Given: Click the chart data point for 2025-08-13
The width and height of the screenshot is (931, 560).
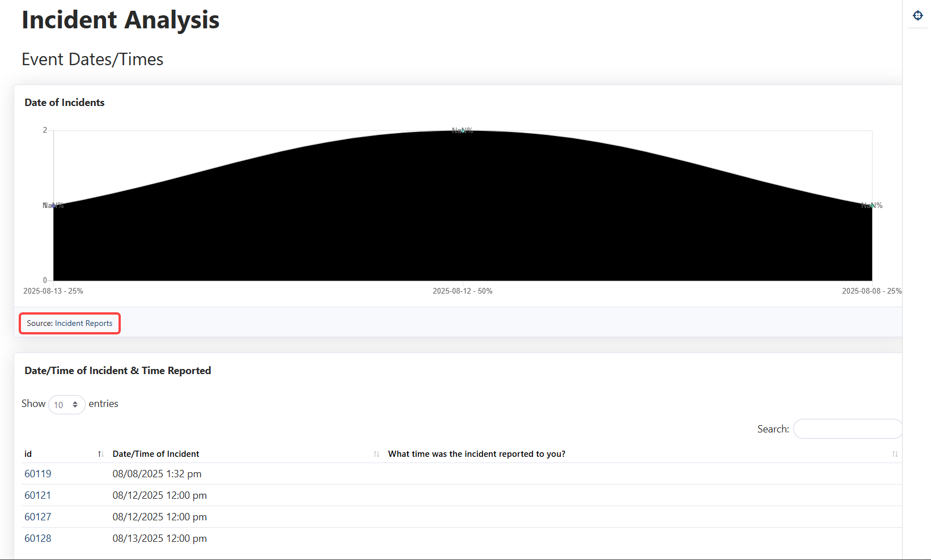Looking at the screenshot, I should [54, 205].
